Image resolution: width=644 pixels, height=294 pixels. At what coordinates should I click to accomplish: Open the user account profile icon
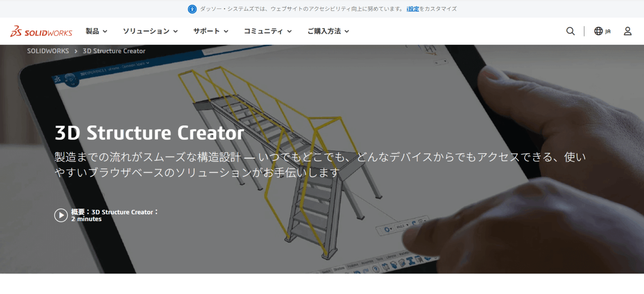tap(627, 31)
